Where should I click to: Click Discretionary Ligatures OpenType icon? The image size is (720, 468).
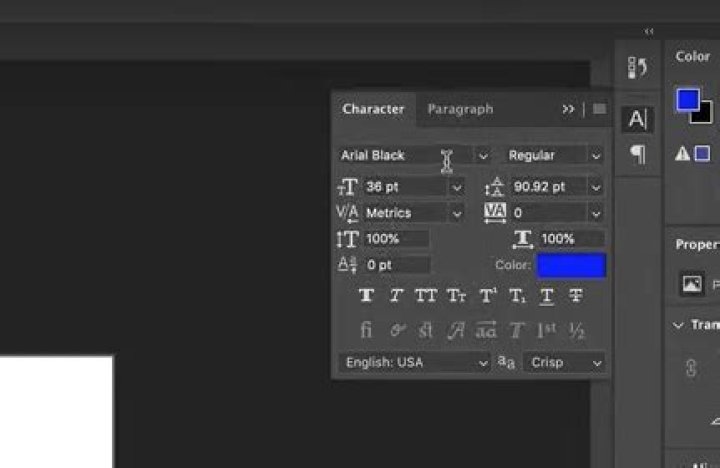point(425,330)
